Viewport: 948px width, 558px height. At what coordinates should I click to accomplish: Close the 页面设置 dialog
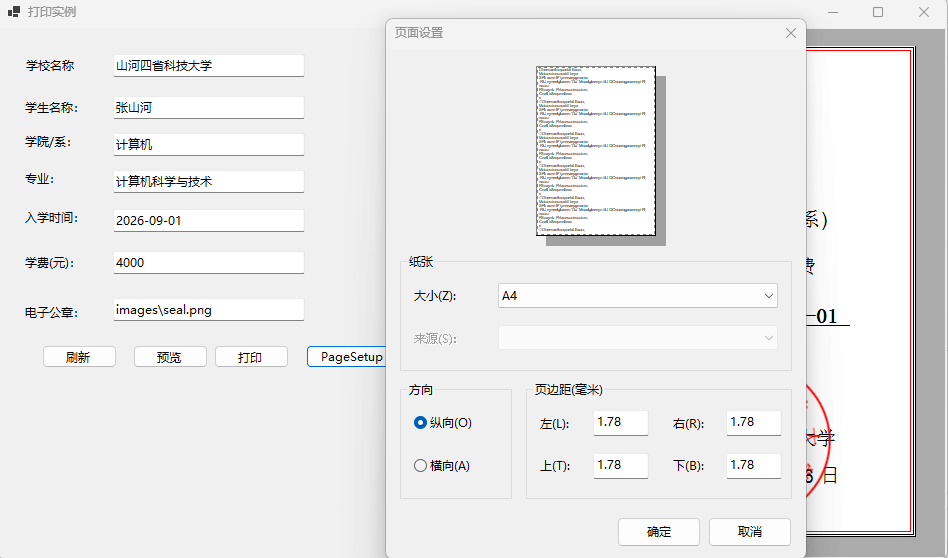point(790,33)
